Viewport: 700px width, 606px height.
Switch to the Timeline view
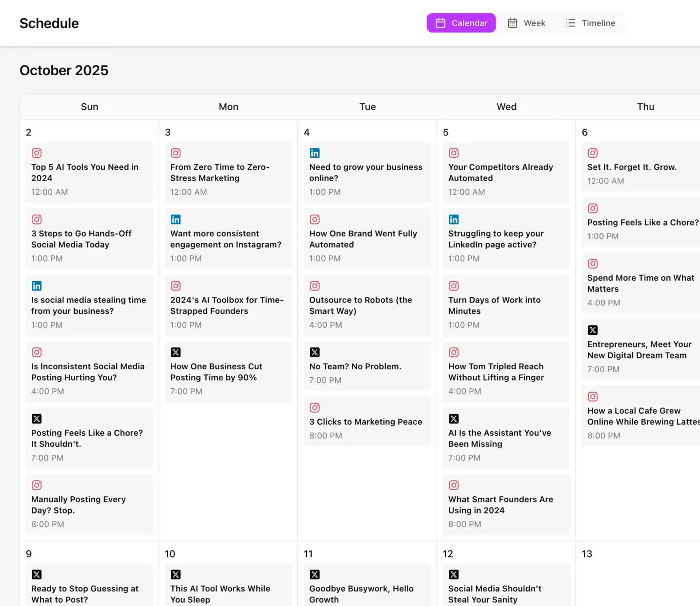coord(590,22)
